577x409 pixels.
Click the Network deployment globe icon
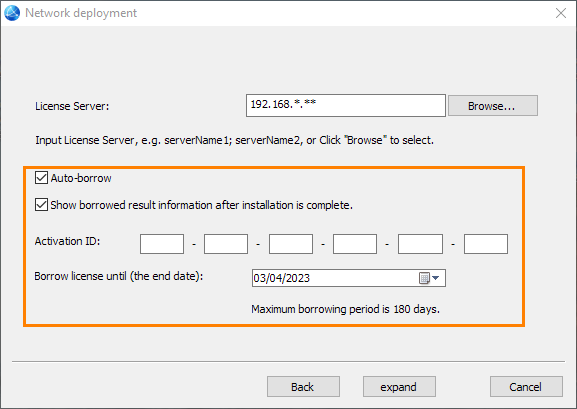(12, 13)
